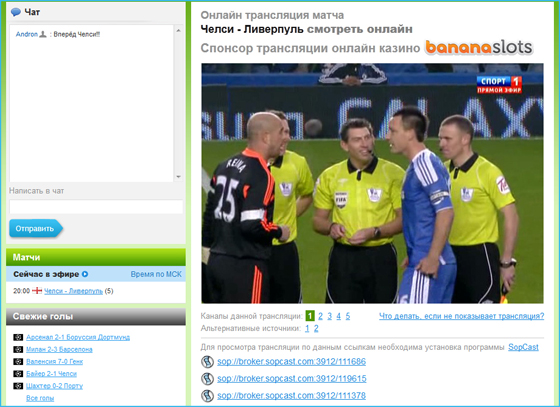Click the goal icon beside Милан 2-3 Барселона

pos(18,349)
